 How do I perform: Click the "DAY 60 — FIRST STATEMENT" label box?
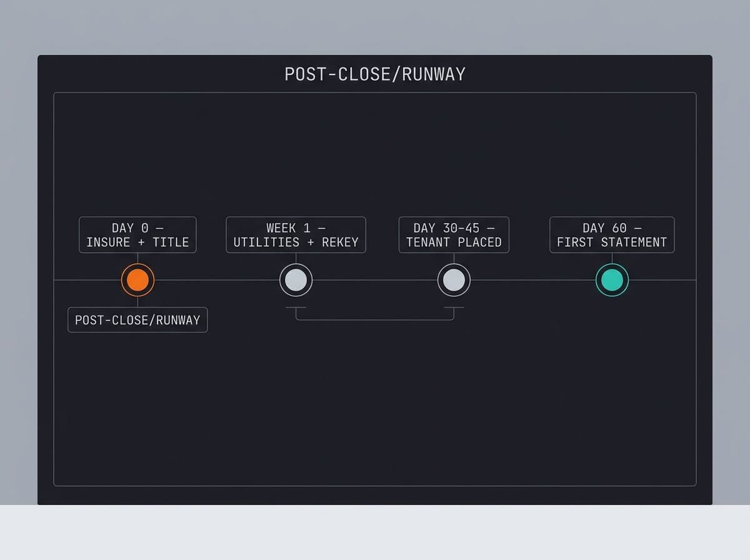coord(612,235)
